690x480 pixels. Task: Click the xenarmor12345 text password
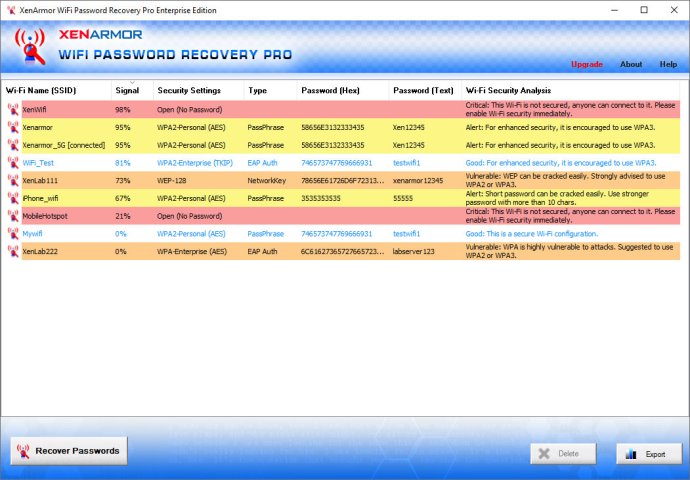418,180
